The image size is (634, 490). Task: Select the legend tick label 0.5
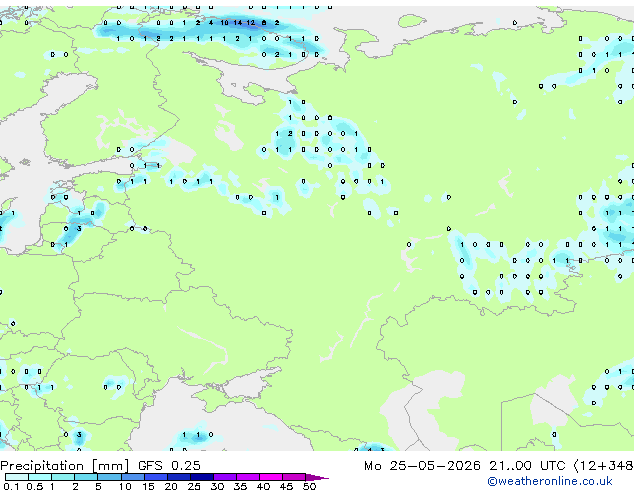pos(35,486)
